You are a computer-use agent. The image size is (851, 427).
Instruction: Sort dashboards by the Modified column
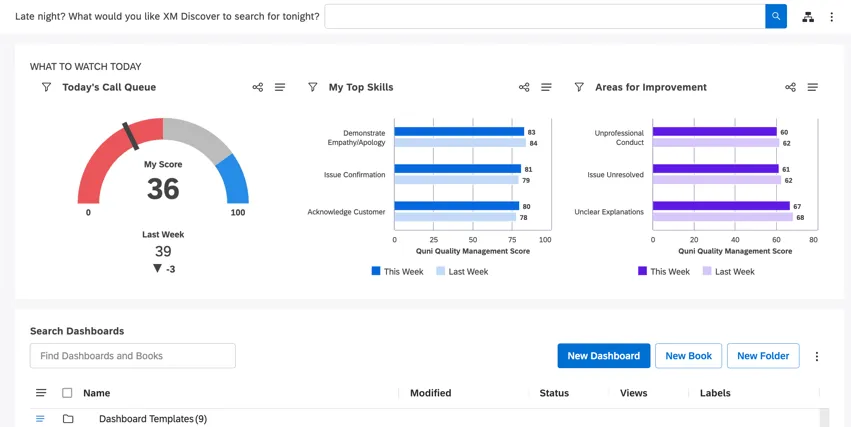(x=430, y=393)
